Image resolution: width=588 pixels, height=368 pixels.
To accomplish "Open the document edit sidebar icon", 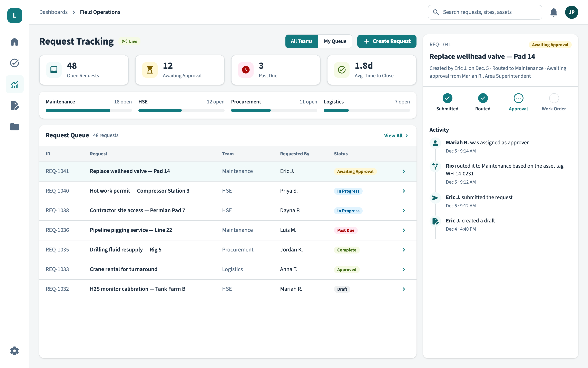I will pos(14,106).
